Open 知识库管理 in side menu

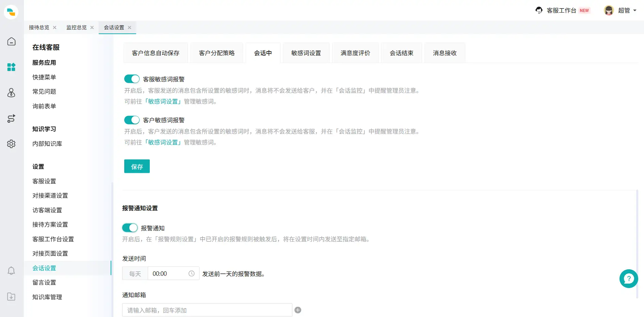point(47,297)
